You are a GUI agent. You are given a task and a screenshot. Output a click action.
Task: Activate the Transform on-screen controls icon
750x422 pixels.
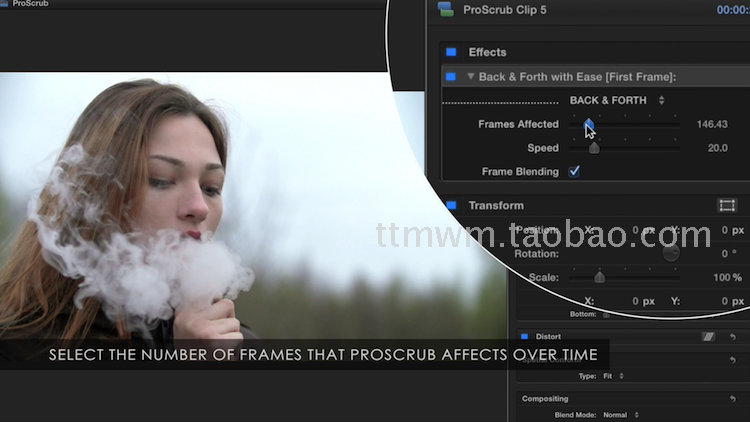tap(727, 205)
